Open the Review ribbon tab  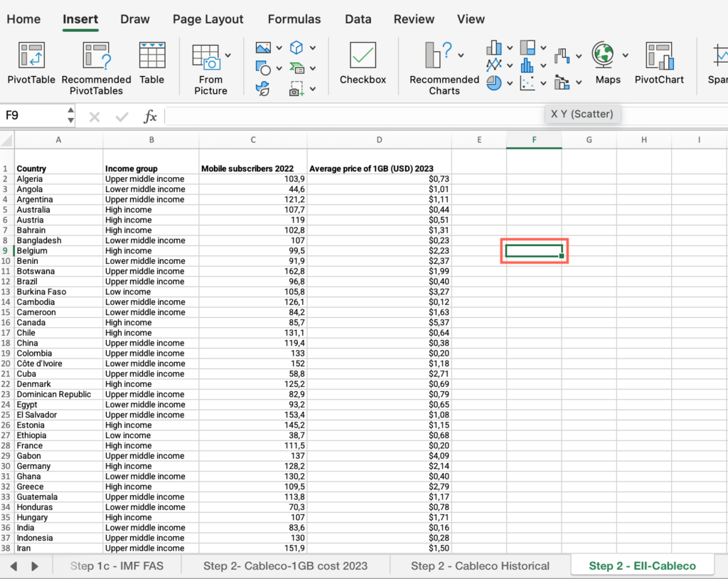(414, 19)
